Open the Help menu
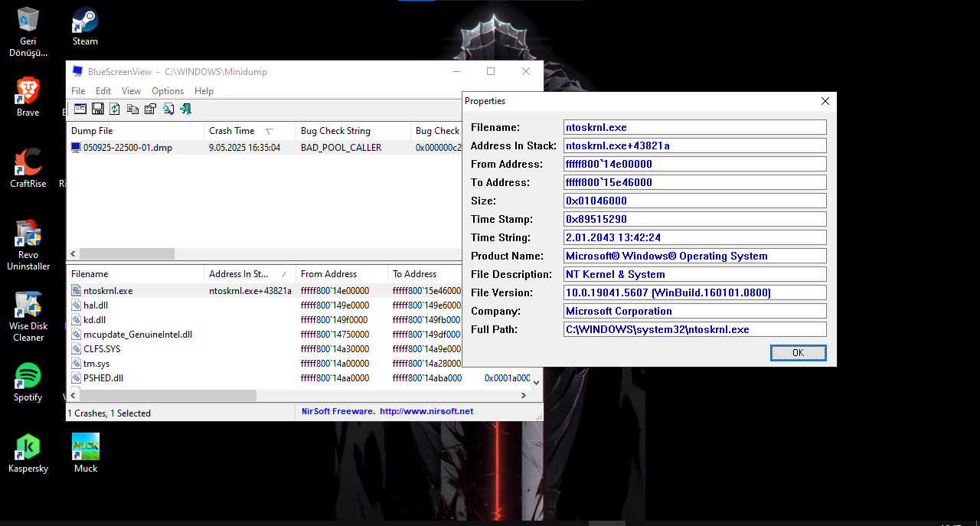The image size is (980, 526). [x=204, y=91]
